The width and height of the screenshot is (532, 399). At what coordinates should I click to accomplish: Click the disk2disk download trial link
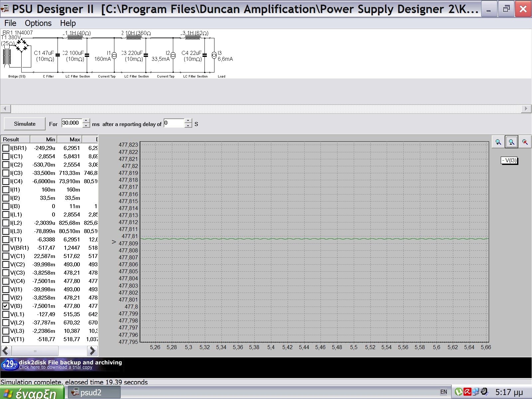tap(56, 367)
